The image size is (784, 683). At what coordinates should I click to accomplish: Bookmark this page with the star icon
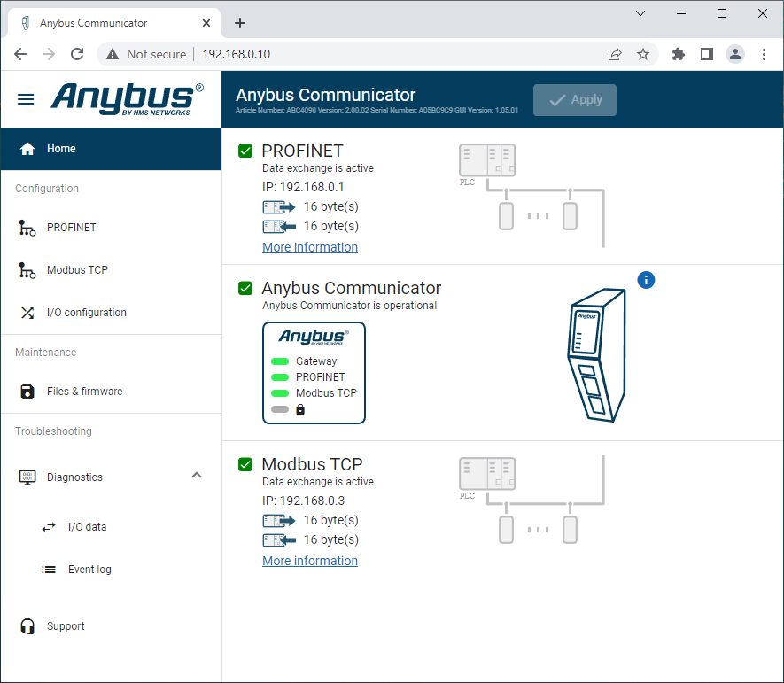[643, 54]
